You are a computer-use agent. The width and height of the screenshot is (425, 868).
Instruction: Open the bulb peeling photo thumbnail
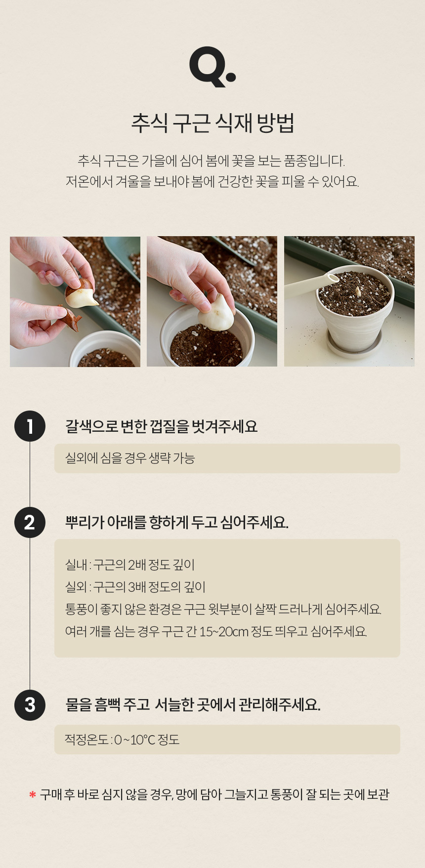pyautogui.click(x=75, y=301)
